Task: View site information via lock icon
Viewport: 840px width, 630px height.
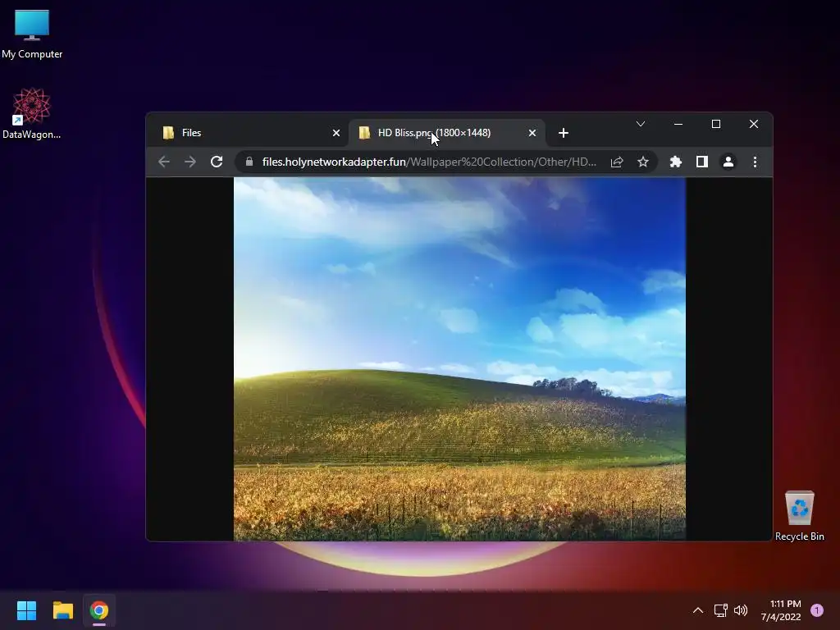Action: pyautogui.click(x=249, y=162)
